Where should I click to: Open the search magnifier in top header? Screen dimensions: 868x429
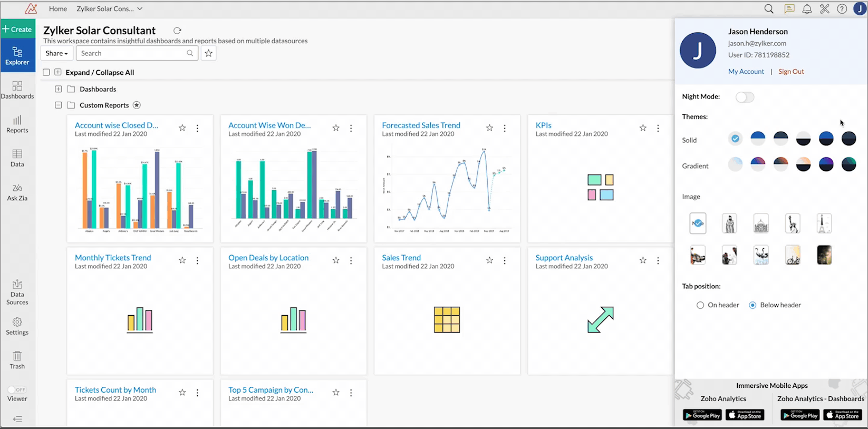769,9
